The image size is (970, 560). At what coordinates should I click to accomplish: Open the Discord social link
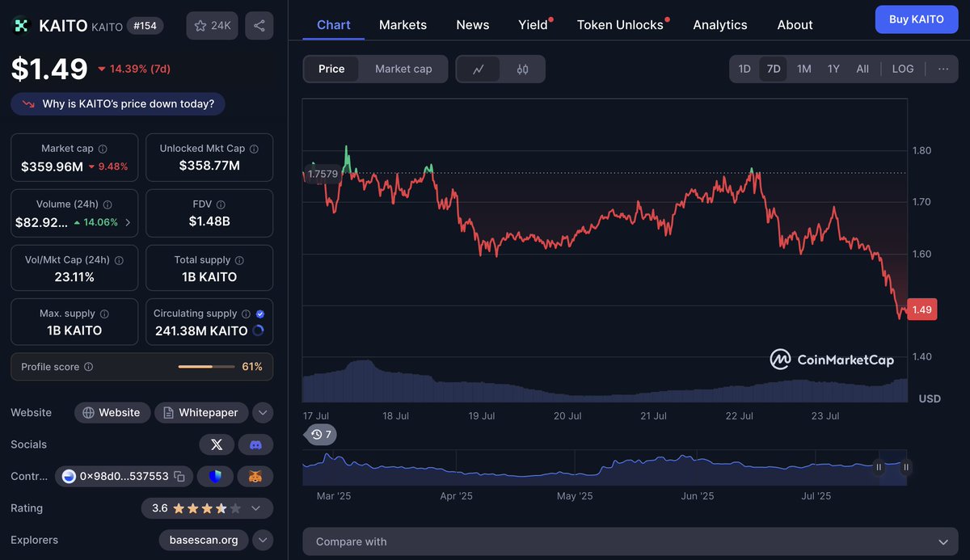click(x=255, y=444)
